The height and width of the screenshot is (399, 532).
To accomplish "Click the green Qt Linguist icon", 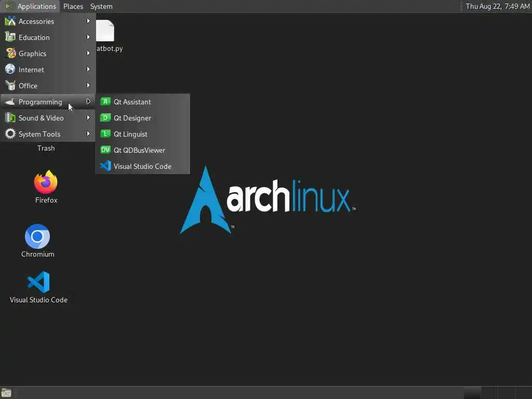I will pos(105,134).
